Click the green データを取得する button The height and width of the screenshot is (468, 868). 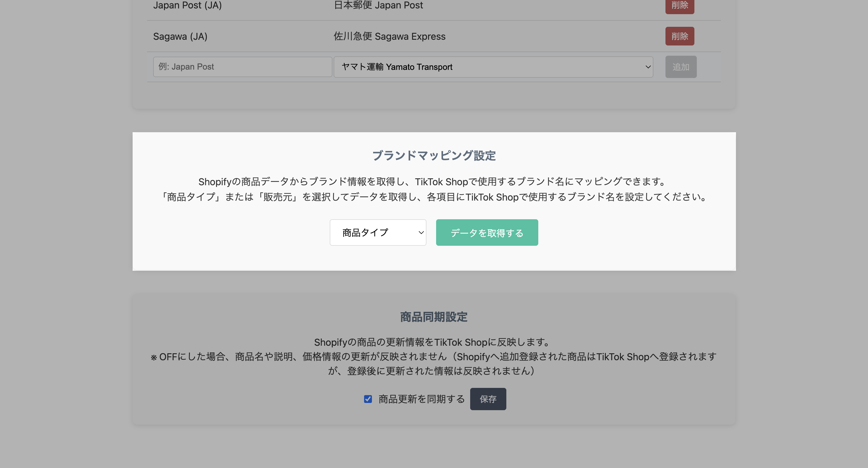click(x=486, y=232)
